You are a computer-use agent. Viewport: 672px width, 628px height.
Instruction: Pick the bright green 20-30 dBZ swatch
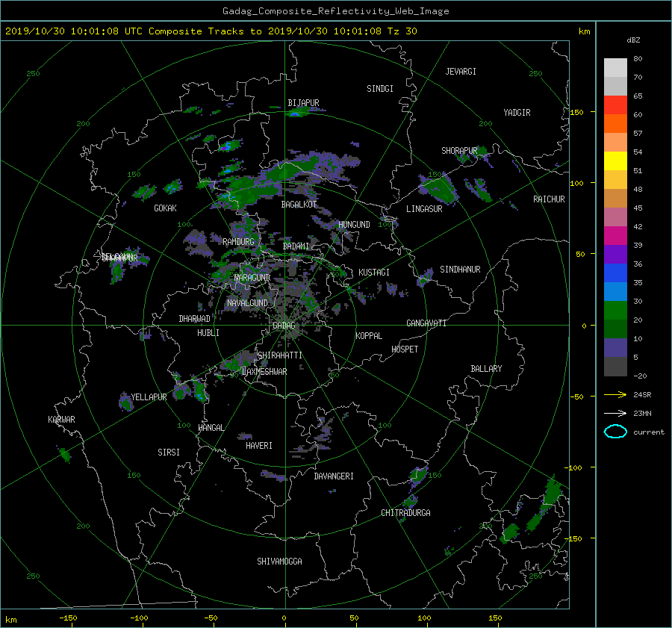(x=615, y=311)
